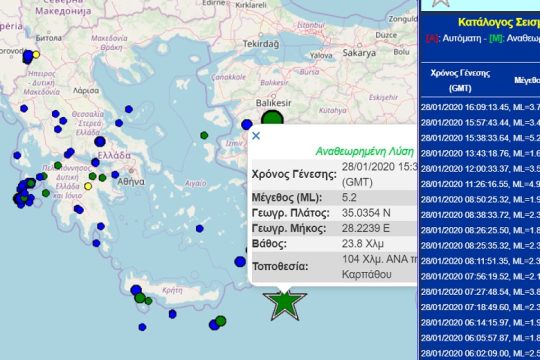Click the Χρόνος Γένεσης (GMT) column header
The height and width of the screenshot is (360, 540).
[x=460, y=81]
